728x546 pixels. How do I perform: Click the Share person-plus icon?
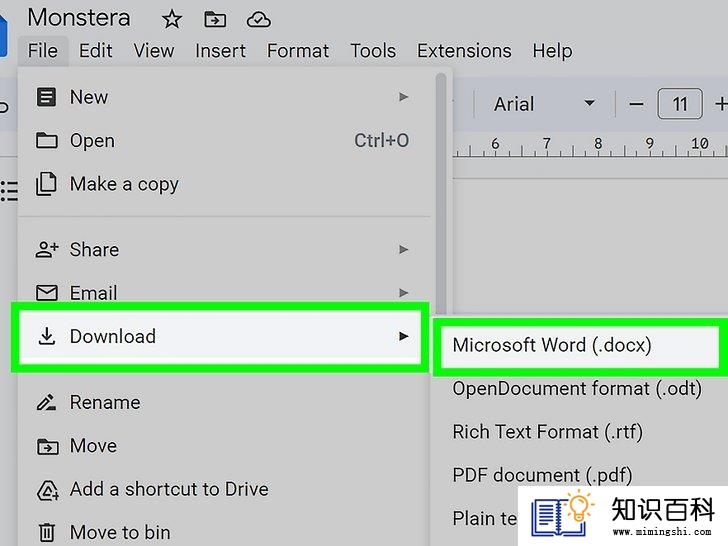coord(46,249)
